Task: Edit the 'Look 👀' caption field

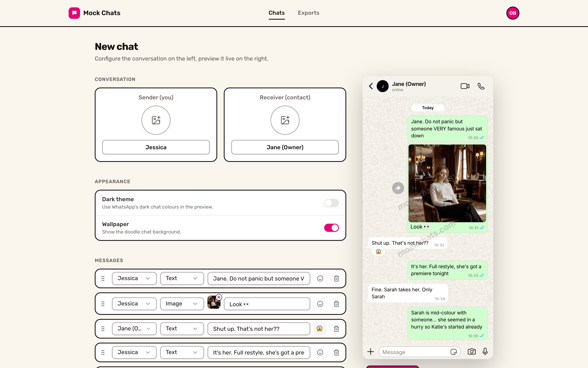Action: tap(267, 304)
